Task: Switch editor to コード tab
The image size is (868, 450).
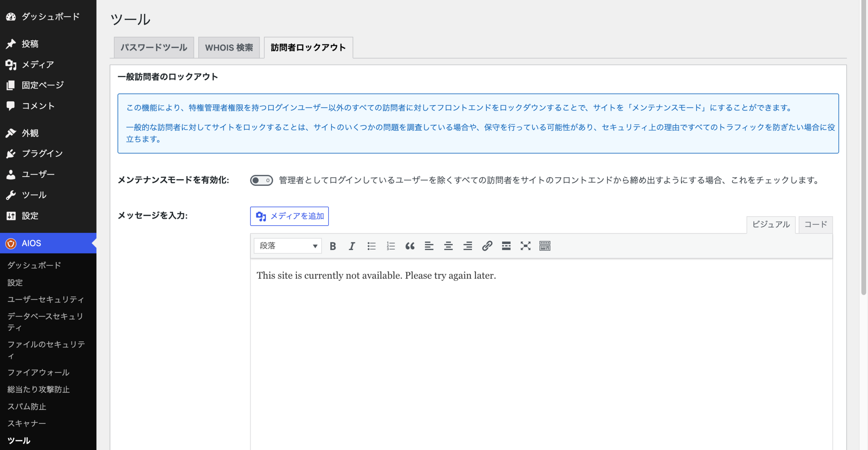Action: (815, 224)
